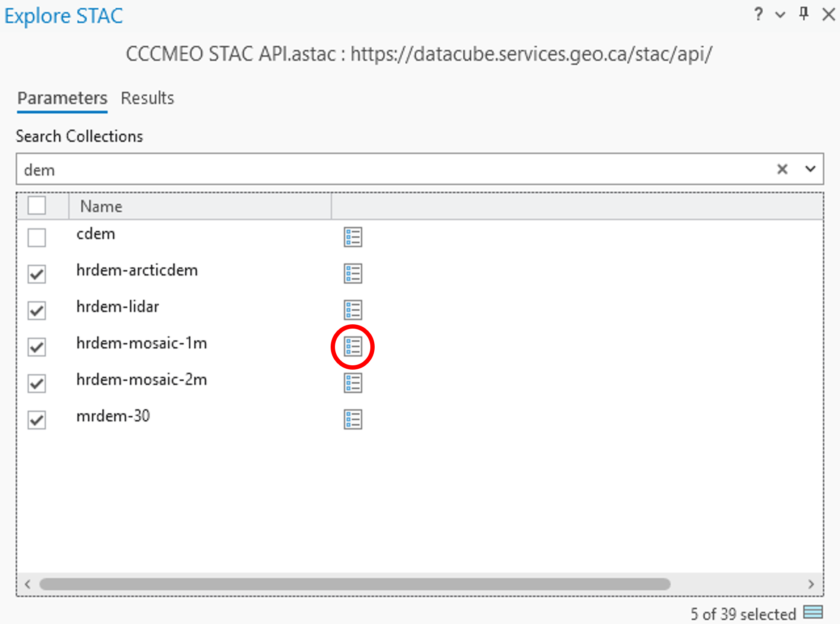Open details icon for mrdem-30 collection
This screenshot has width=840, height=624.
(353, 419)
